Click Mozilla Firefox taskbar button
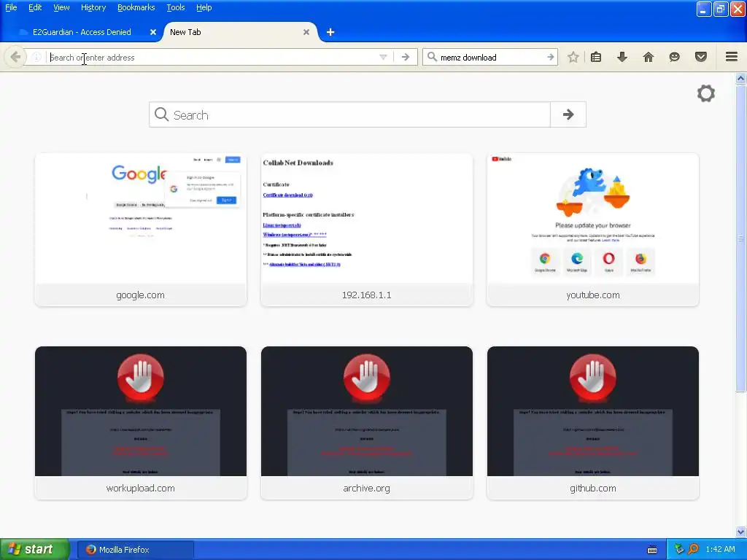The height and width of the screenshot is (560, 747). 135,550
